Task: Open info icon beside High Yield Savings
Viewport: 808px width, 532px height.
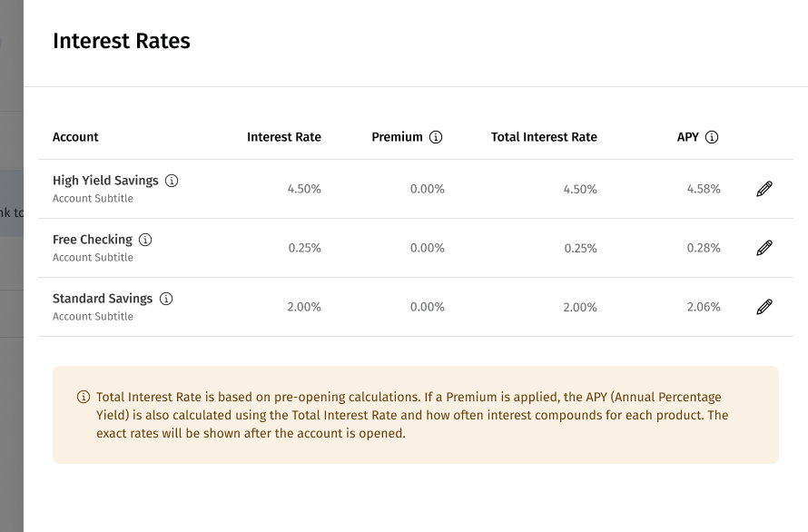Action: coord(172,181)
